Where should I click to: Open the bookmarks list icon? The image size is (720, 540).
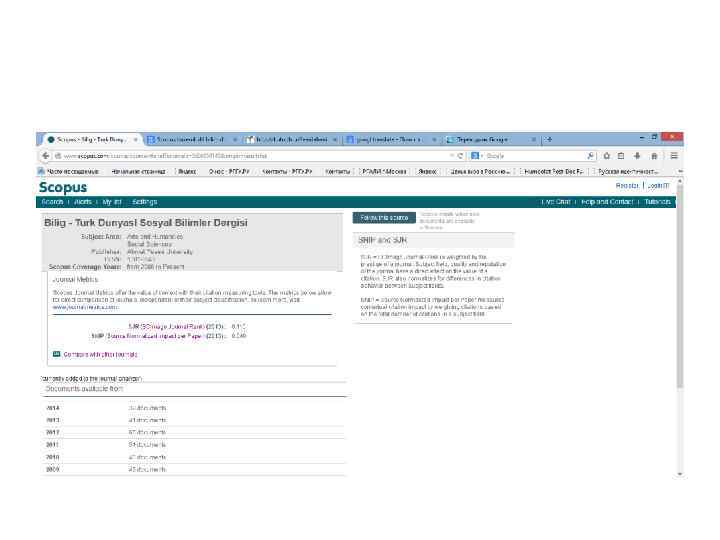(621, 156)
